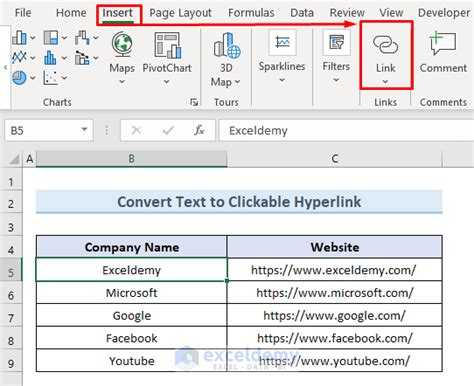
Task: Open Sparklines icon in the ribbon
Action: [x=282, y=42]
